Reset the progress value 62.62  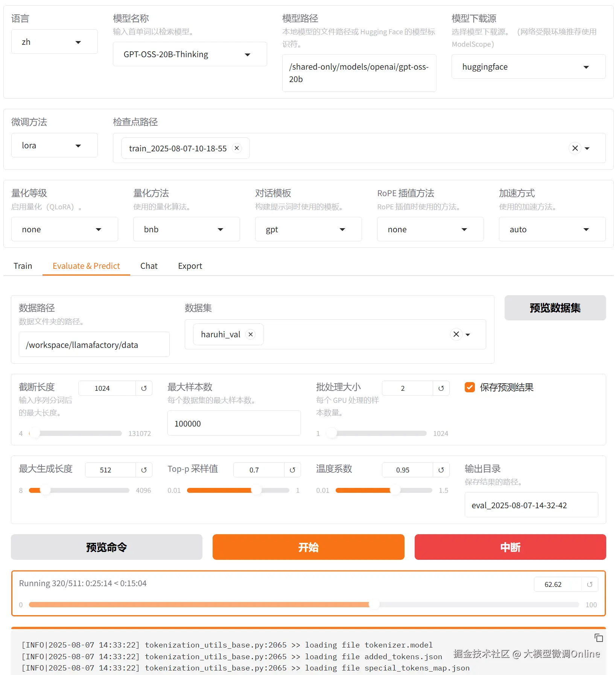click(x=590, y=584)
